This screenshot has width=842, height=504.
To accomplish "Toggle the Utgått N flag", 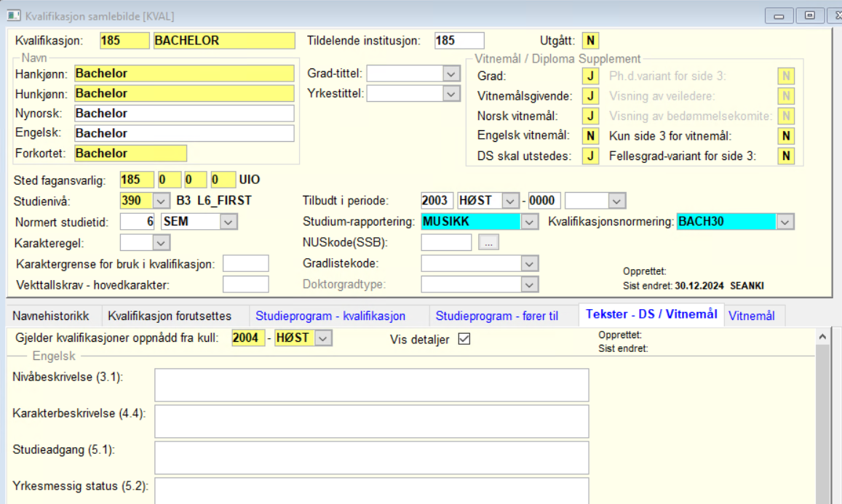I will point(590,41).
